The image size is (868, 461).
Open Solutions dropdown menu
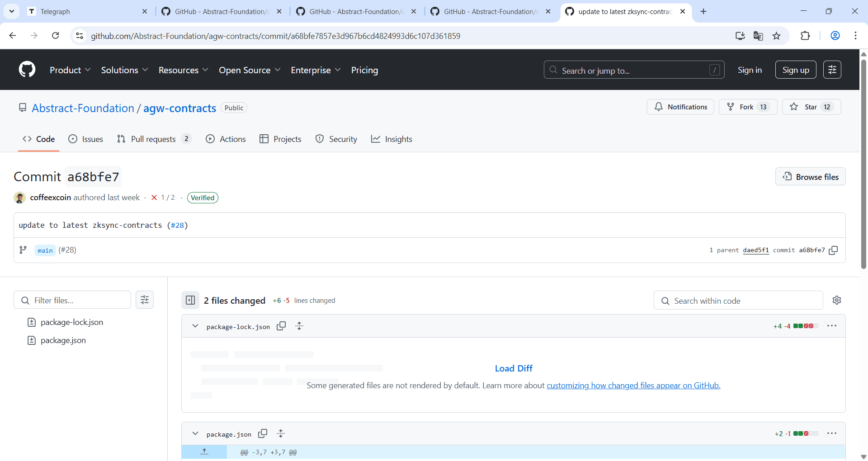click(124, 70)
